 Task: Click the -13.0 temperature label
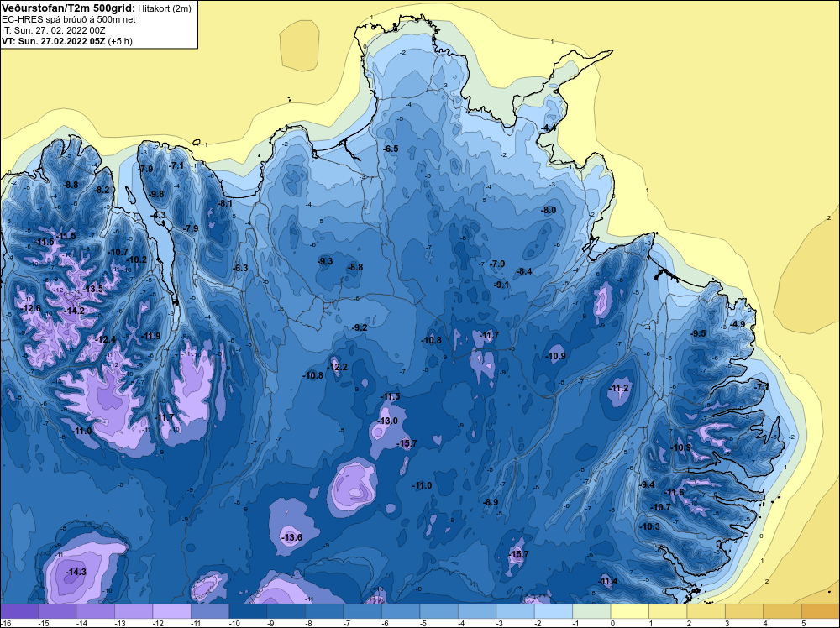(x=387, y=421)
